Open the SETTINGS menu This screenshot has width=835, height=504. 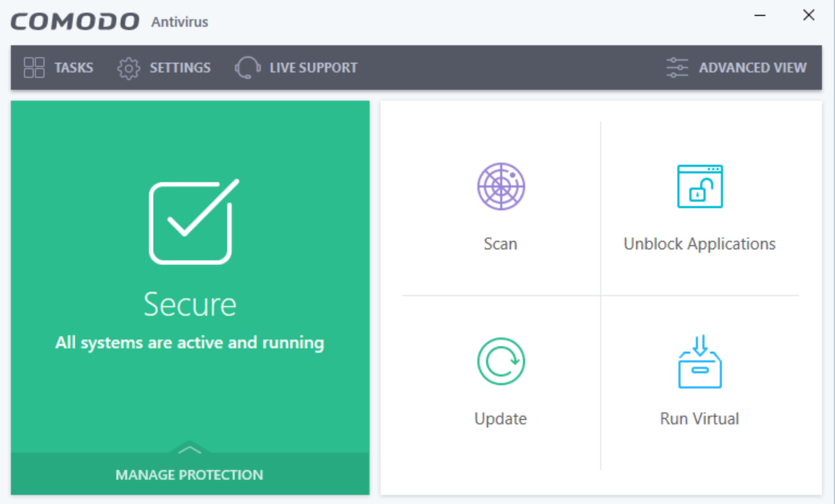tap(180, 67)
